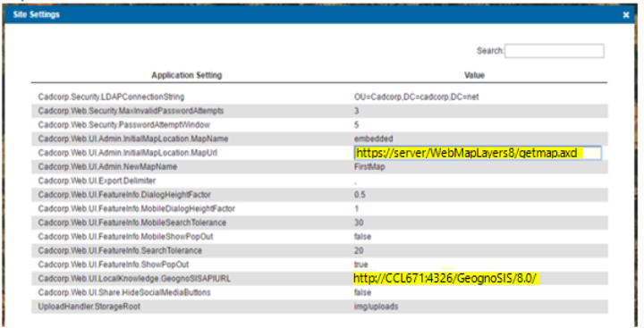
Task: Sort by the Application Setting column header
Action: pos(186,75)
